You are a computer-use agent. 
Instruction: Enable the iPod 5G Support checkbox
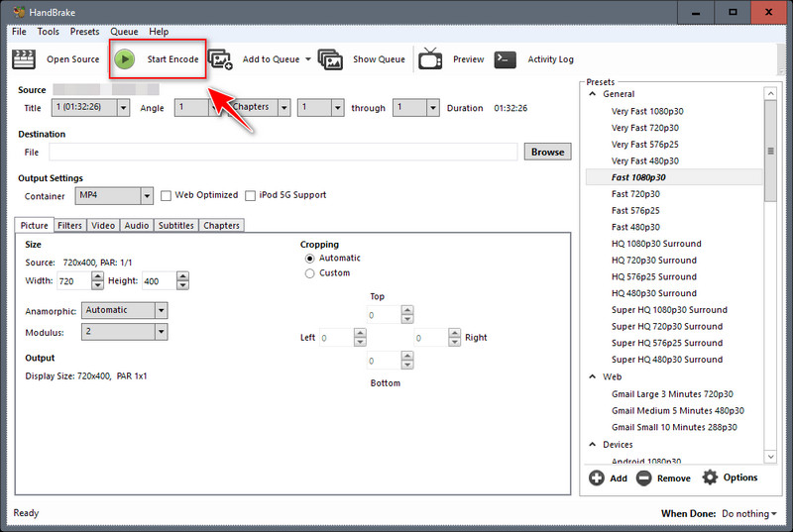(x=250, y=195)
